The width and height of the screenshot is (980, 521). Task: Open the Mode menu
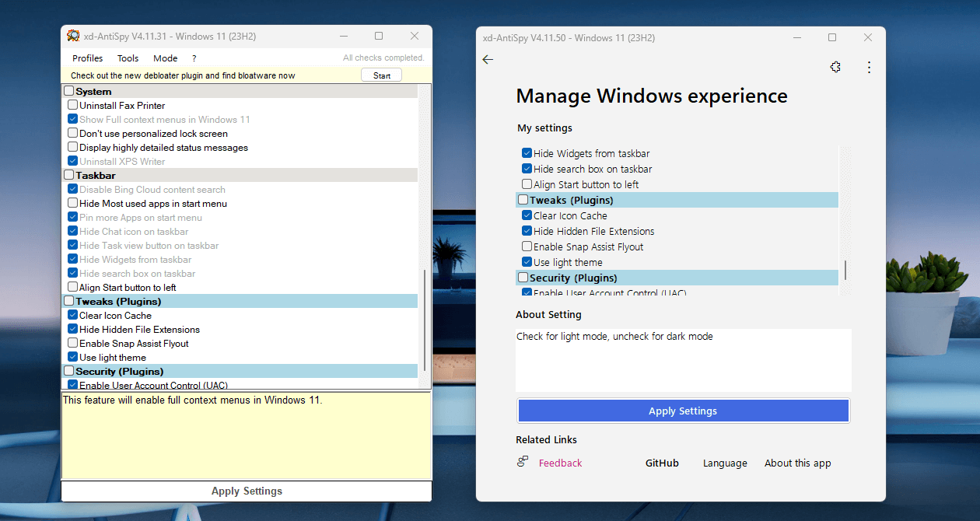tap(165, 58)
